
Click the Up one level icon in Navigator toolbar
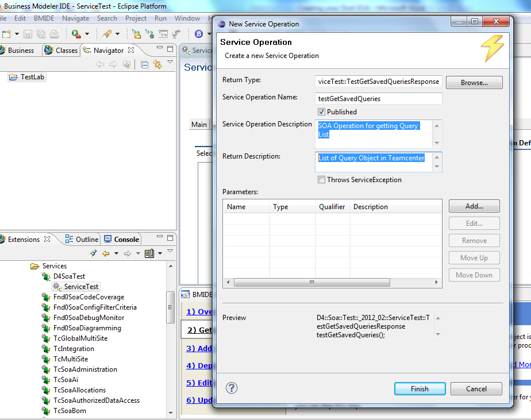pos(126,64)
